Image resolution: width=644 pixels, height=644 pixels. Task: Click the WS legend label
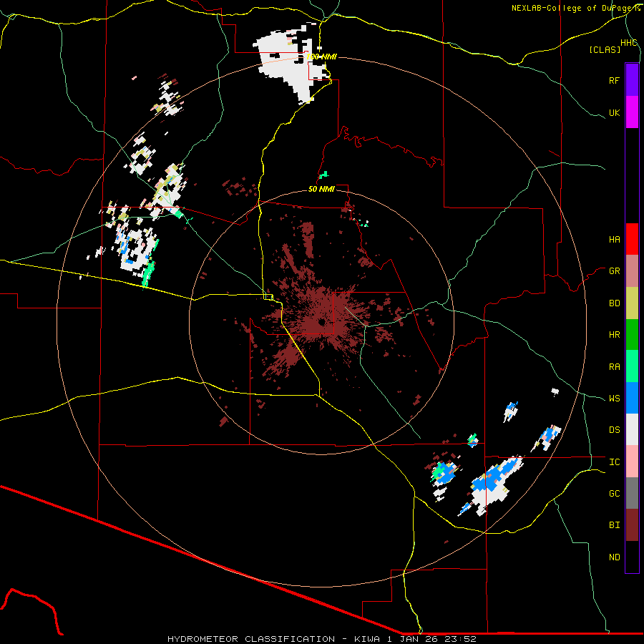(614, 399)
